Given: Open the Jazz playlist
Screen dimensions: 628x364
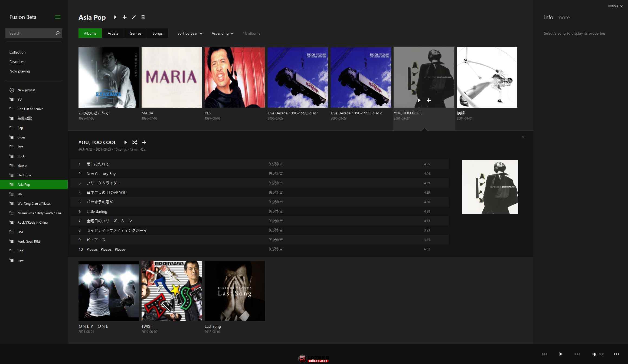Looking at the screenshot, I should [34, 147].
